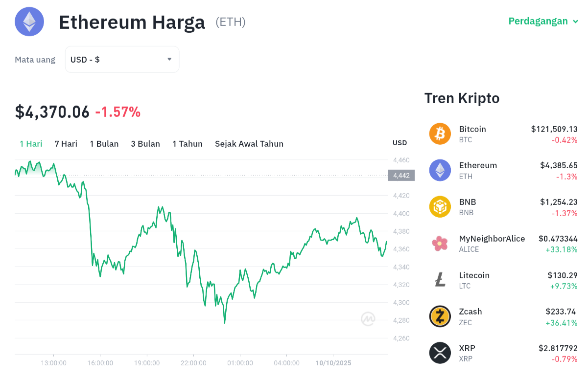Click the currency dropdown arrow

169,59
